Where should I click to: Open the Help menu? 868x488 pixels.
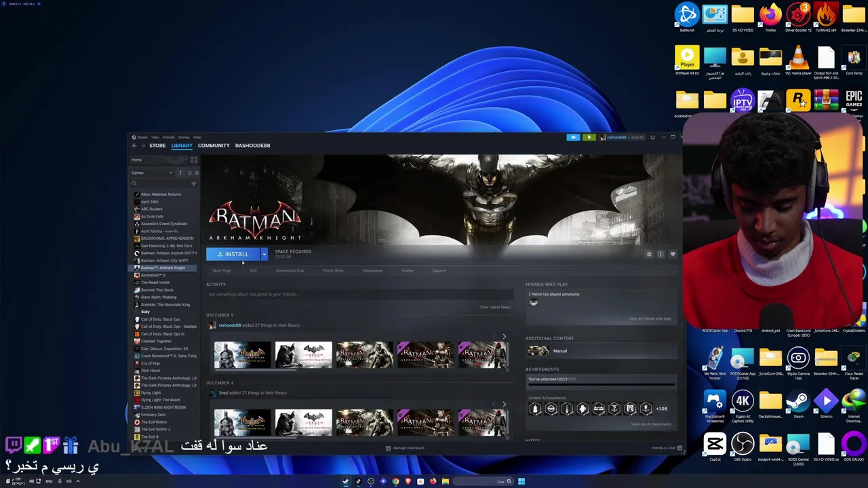pos(197,137)
